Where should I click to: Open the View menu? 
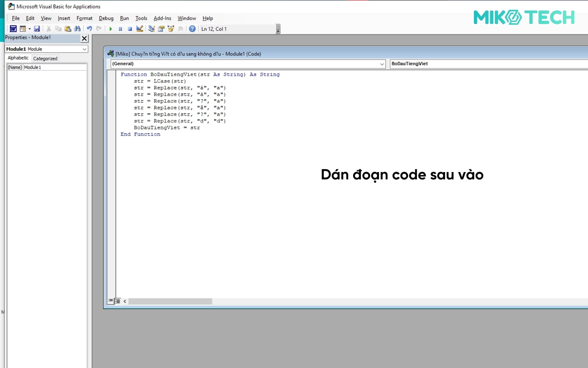(x=46, y=18)
